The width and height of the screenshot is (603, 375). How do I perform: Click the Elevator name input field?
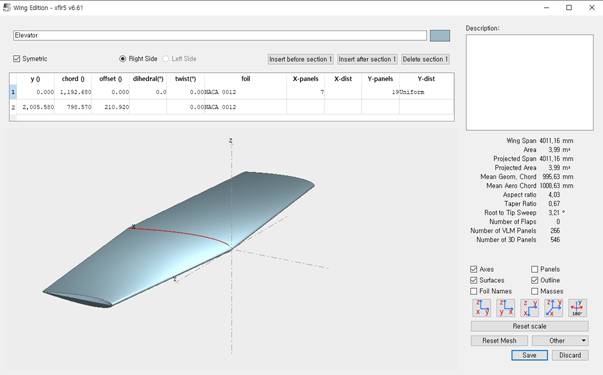(220, 35)
